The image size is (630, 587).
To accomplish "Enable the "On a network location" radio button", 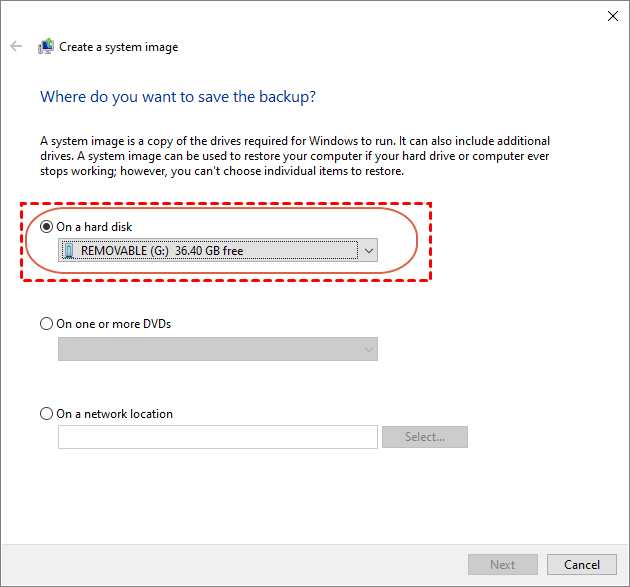I will pos(47,414).
